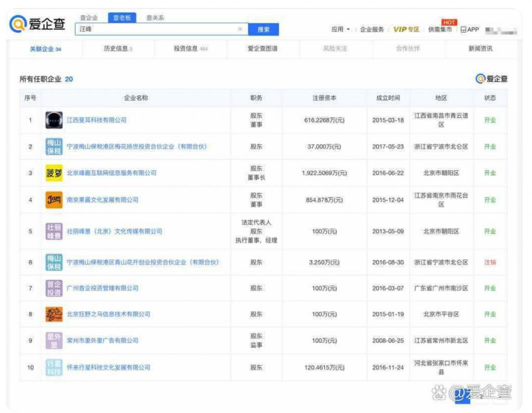Image resolution: width=532 pixels, height=413 pixels.
Task: Click the 江西斐耳科技 company logo icon
Action: coord(54,120)
